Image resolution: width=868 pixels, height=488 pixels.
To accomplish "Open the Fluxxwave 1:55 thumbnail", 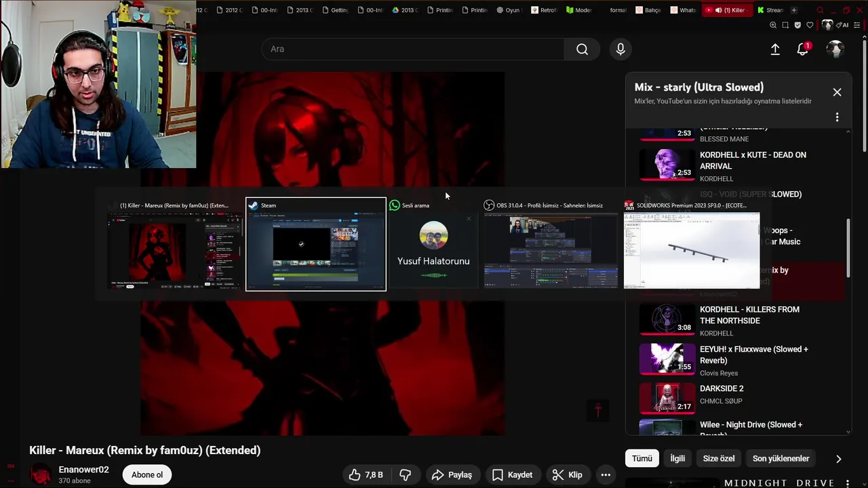I will click(x=667, y=359).
